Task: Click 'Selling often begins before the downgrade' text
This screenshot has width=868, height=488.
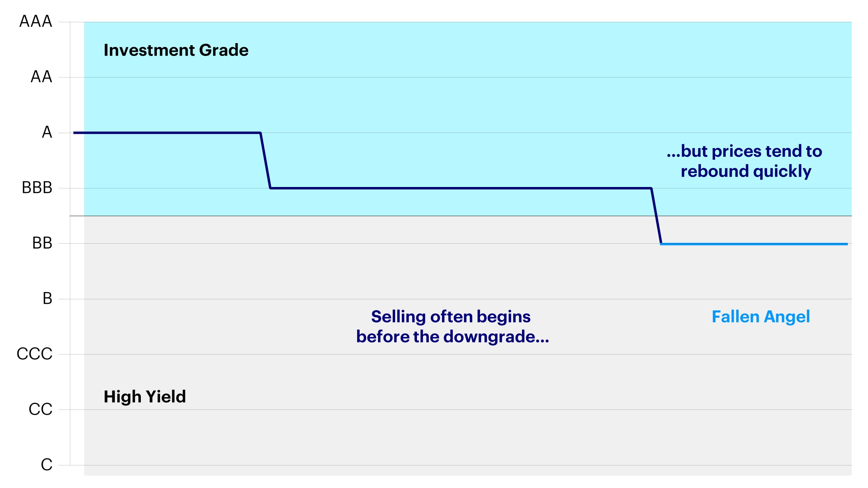Action: click(452, 327)
